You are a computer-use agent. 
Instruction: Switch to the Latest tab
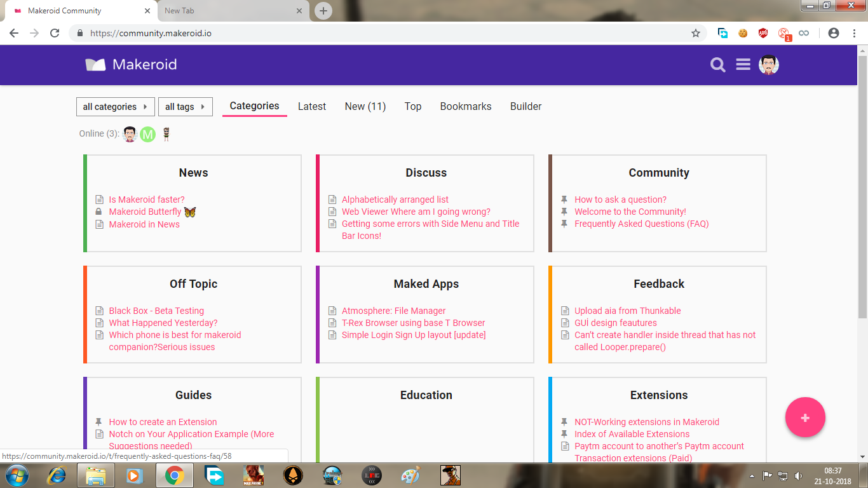(312, 107)
